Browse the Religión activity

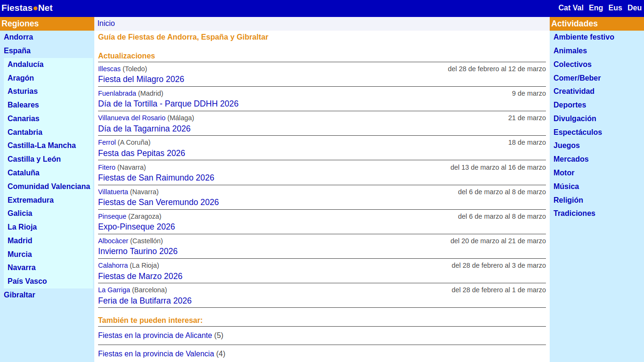point(568,200)
